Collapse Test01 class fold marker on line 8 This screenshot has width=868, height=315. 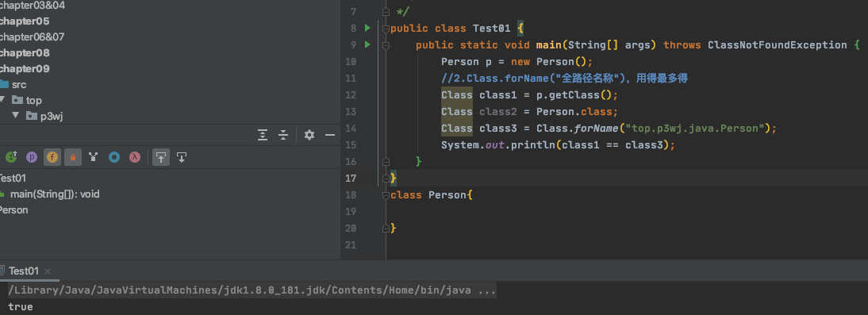coord(386,29)
